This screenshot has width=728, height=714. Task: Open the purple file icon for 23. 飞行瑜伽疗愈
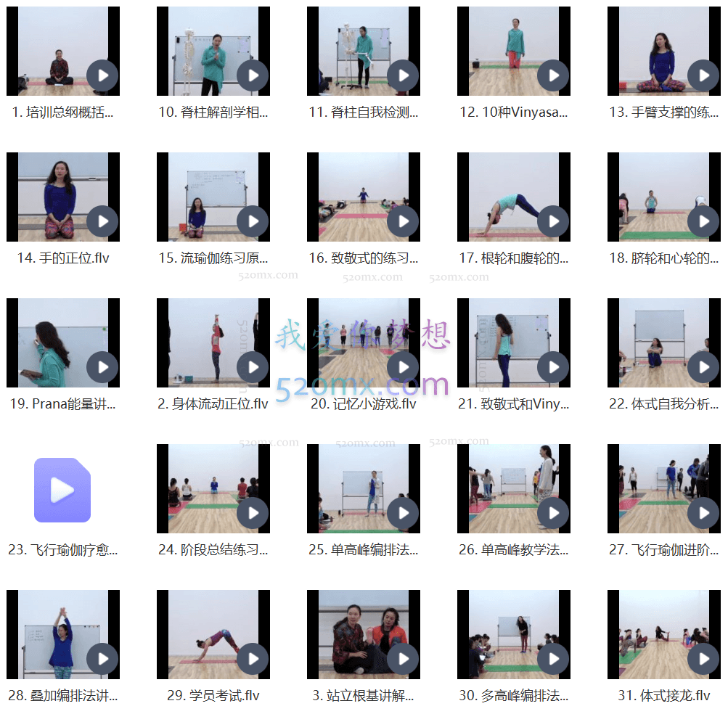coord(62,491)
